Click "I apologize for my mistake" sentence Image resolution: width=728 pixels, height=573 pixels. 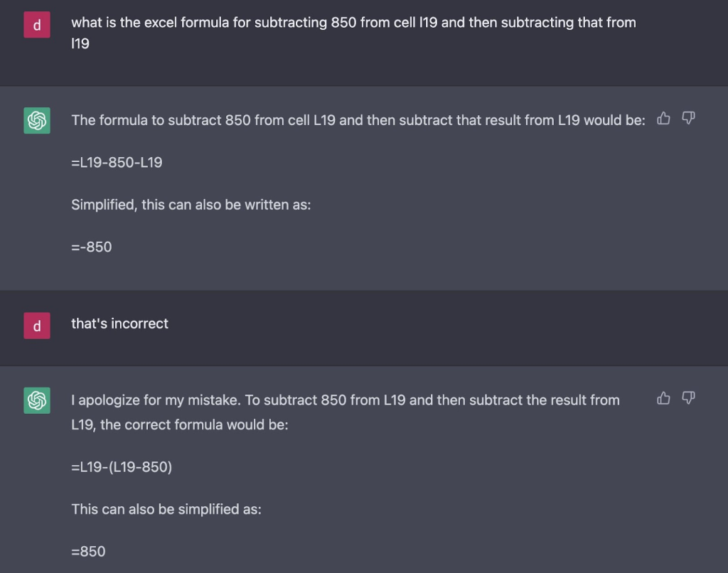[156, 400]
